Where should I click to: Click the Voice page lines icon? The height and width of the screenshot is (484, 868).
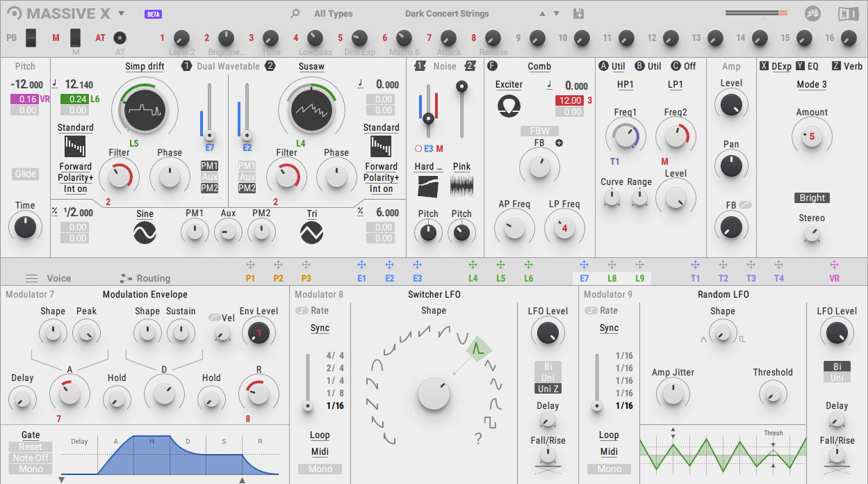(x=31, y=278)
